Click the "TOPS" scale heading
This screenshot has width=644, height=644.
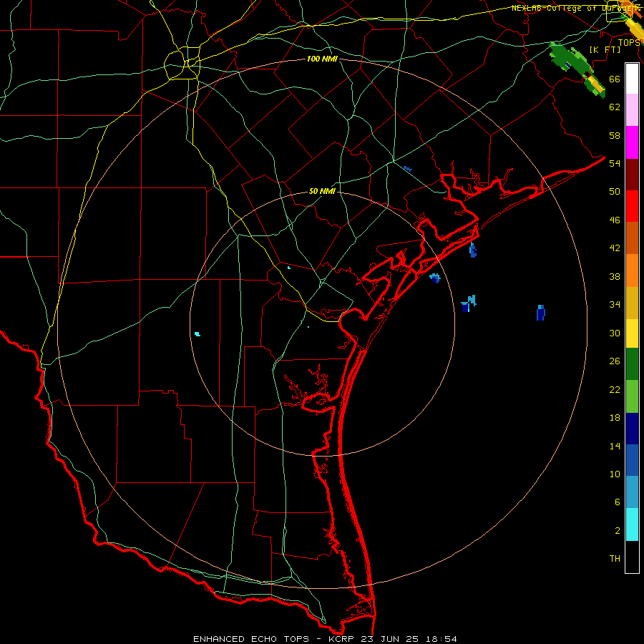(x=629, y=43)
